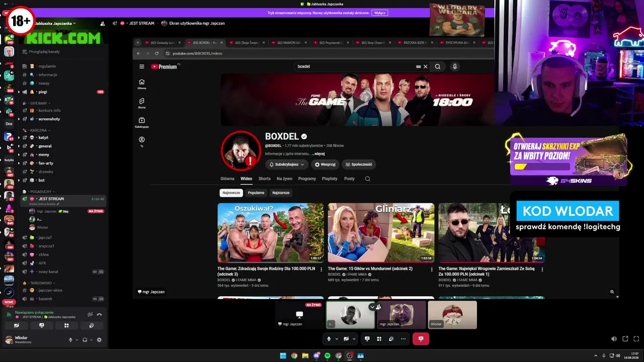Open the Playlisty channel tab
This screenshot has height=362, width=644.
(x=330, y=178)
